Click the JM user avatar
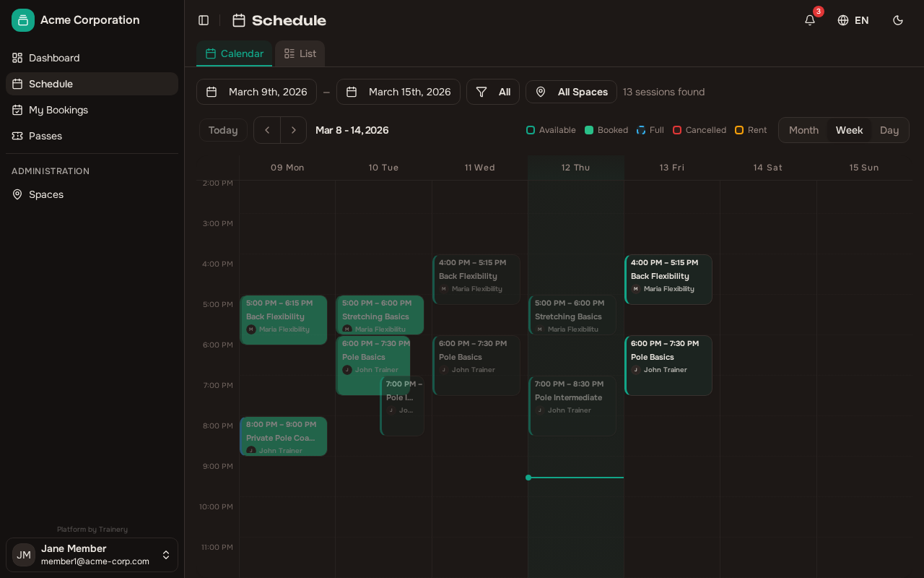The image size is (924, 578). pyautogui.click(x=24, y=555)
